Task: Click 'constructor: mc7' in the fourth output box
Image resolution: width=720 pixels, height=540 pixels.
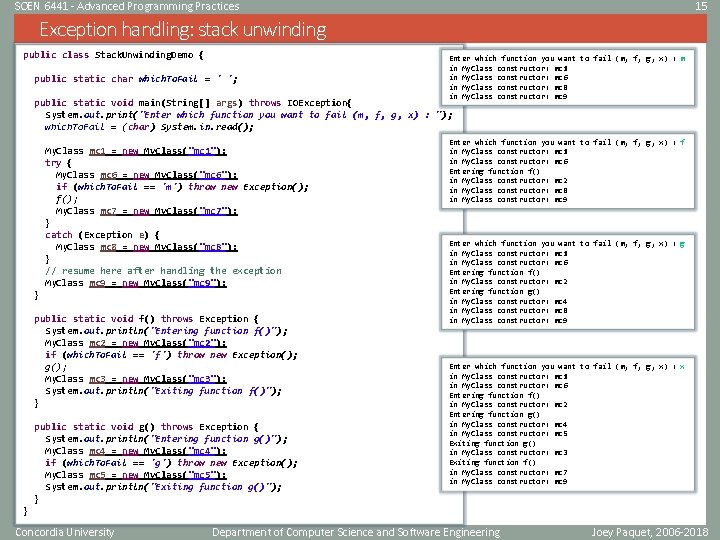Action: pyautogui.click(x=533, y=472)
